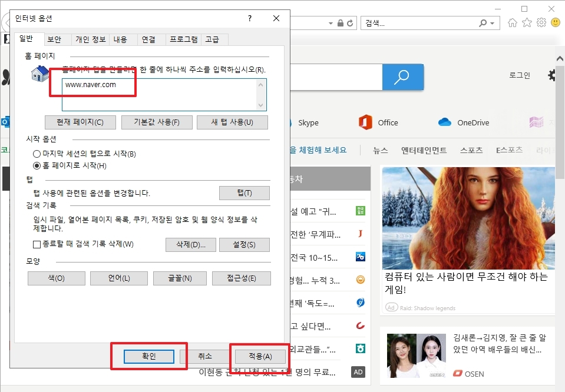
Task: Click the smiley feedback icon
Action: [x=556, y=23]
